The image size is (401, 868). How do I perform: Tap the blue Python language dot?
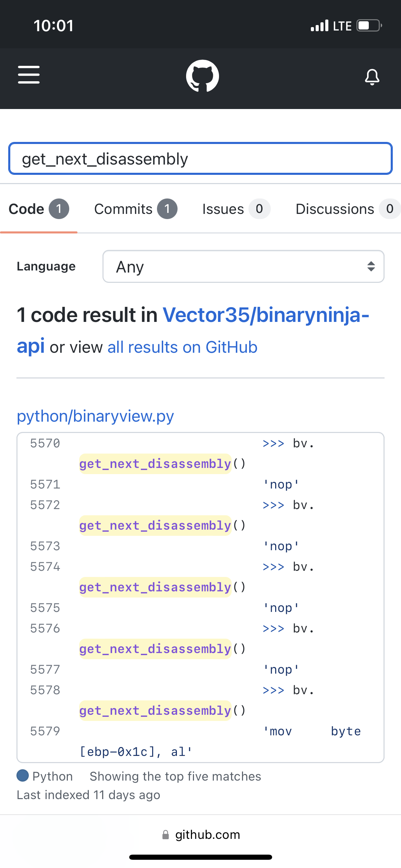(23, 775)
